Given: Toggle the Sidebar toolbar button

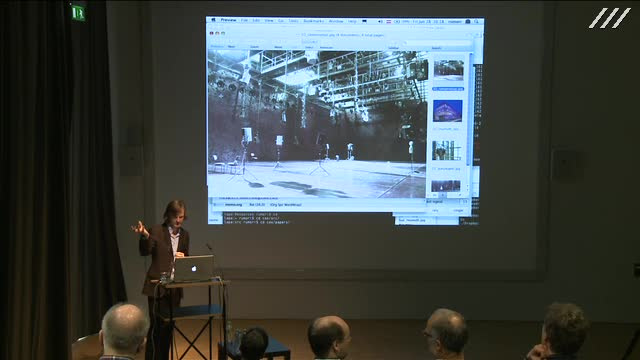Looking at the screenshot, I should point(393,46).
